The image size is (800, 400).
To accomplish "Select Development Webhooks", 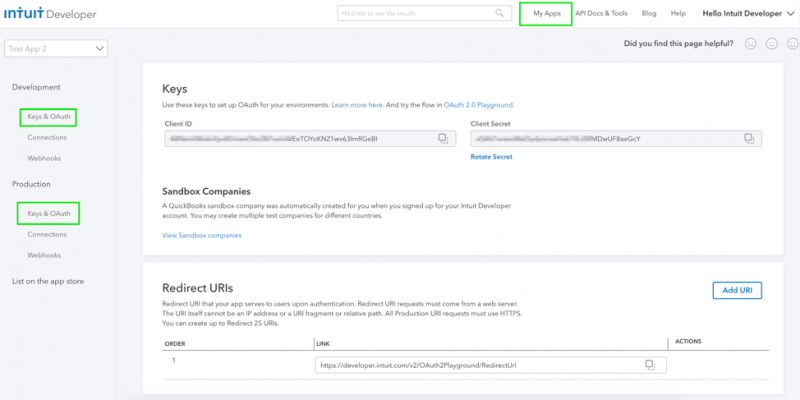I will pos(44,158).
